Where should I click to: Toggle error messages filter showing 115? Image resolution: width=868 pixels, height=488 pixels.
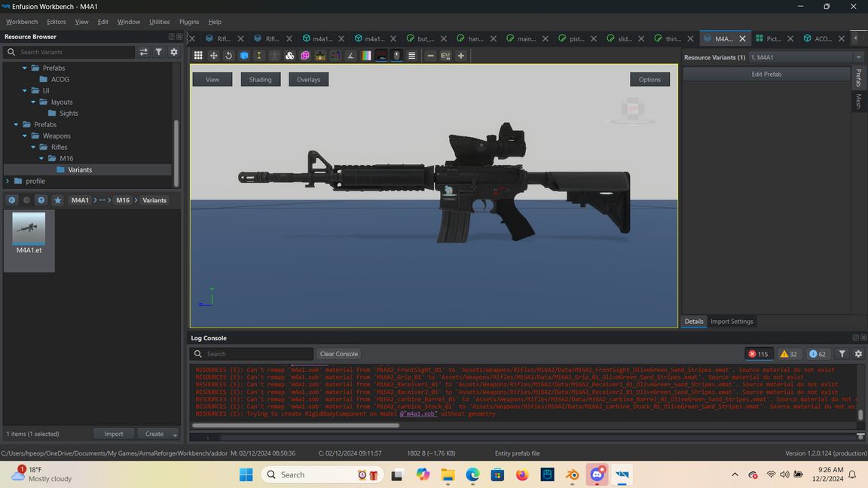point(758,354)
